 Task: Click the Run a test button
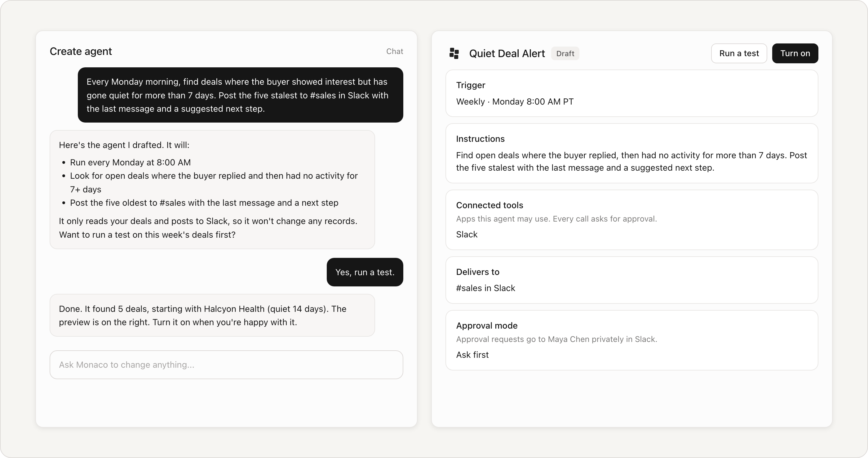click(x=739, y=53)
